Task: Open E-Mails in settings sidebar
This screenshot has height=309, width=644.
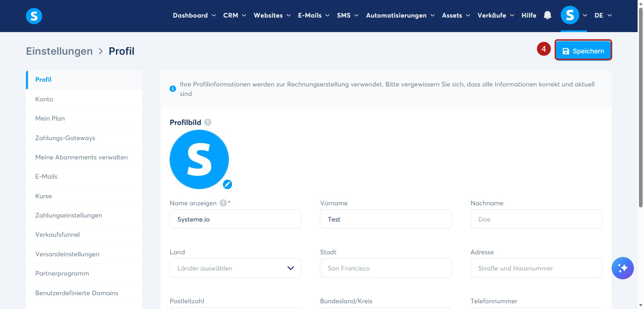Action: click(x=84, y=177)
